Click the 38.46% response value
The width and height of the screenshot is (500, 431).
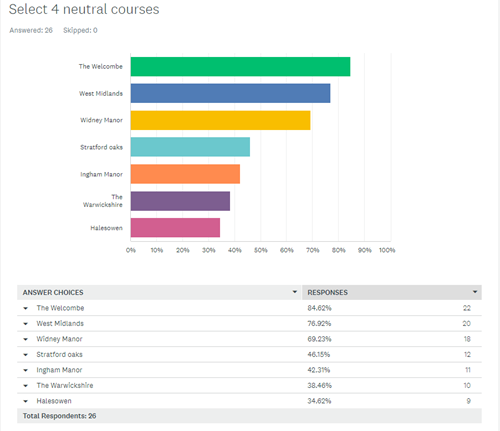tap(319, 385)
